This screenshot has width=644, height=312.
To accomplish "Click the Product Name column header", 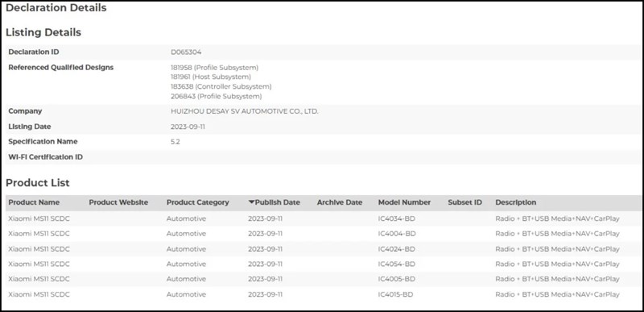I will point(34,202).
